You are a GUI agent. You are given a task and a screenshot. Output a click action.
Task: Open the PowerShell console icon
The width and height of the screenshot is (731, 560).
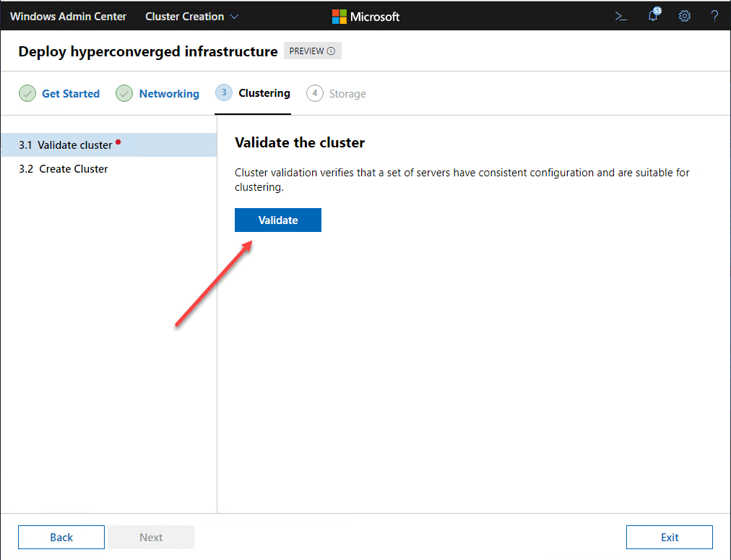[x=620, y=17]
